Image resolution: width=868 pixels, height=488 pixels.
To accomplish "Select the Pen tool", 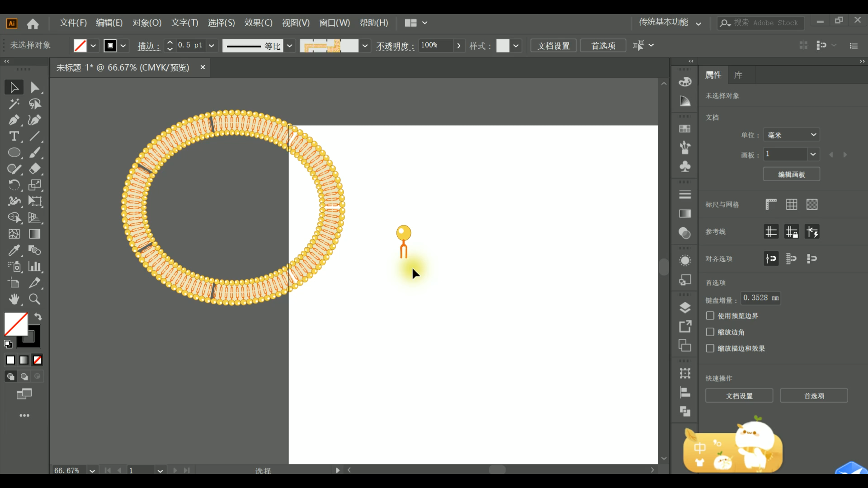I will point(14,120).
